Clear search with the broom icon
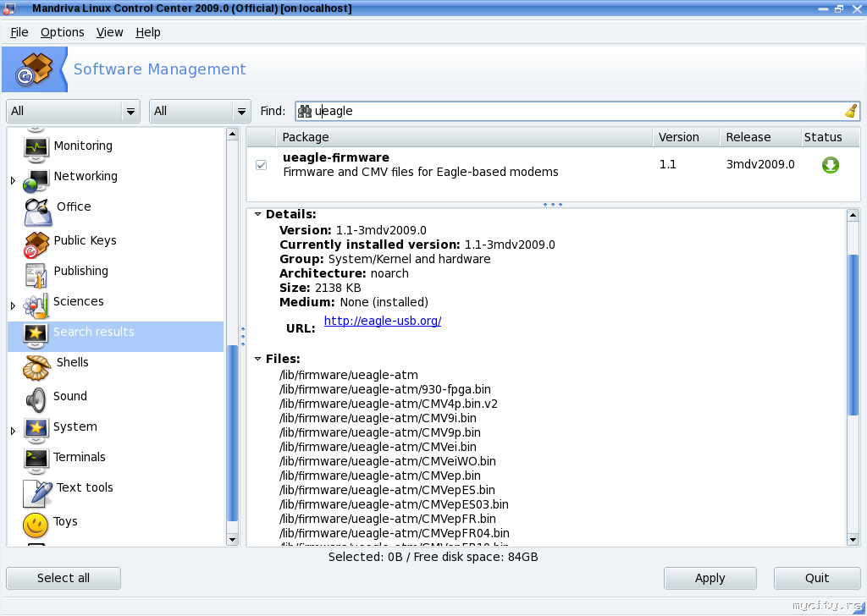The width and height of the screenshot is (867, 616). pyautogui.click(x=851, y=111)
